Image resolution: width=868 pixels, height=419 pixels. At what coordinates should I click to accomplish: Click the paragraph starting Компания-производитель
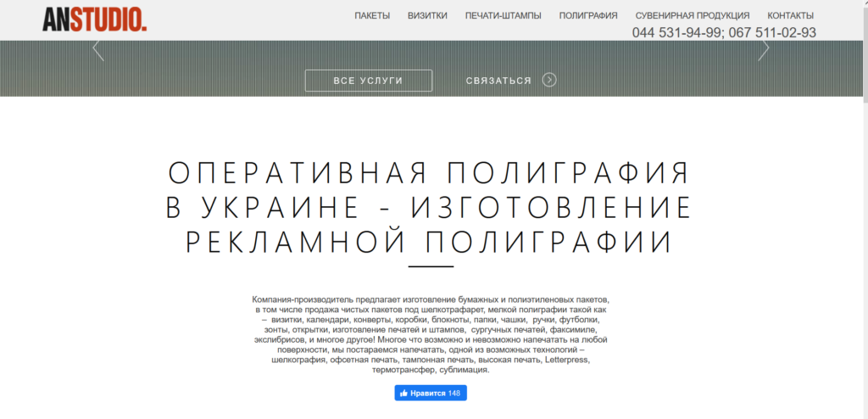click(431, 335)
